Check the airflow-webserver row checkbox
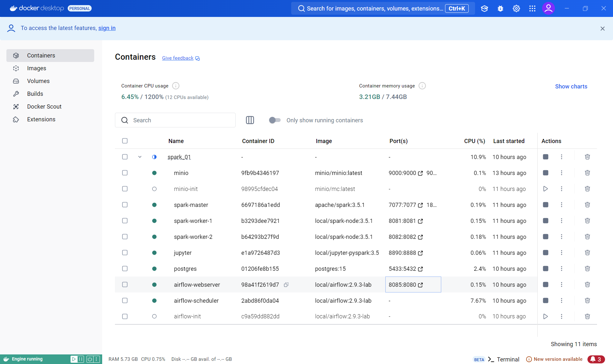 pyautogui.click(x=125, y=284)
